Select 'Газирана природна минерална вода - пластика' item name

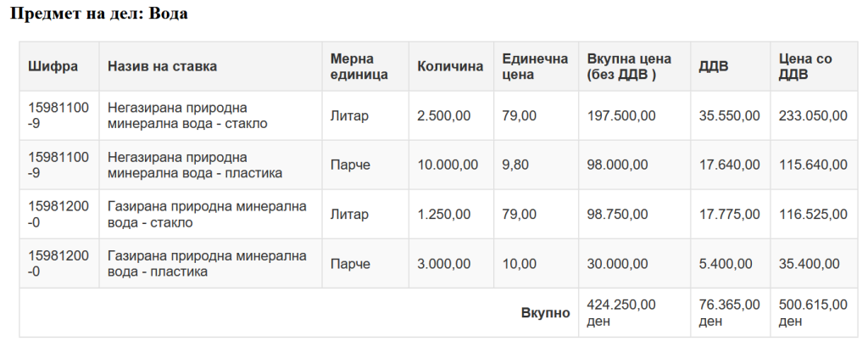tap(206, 263)
